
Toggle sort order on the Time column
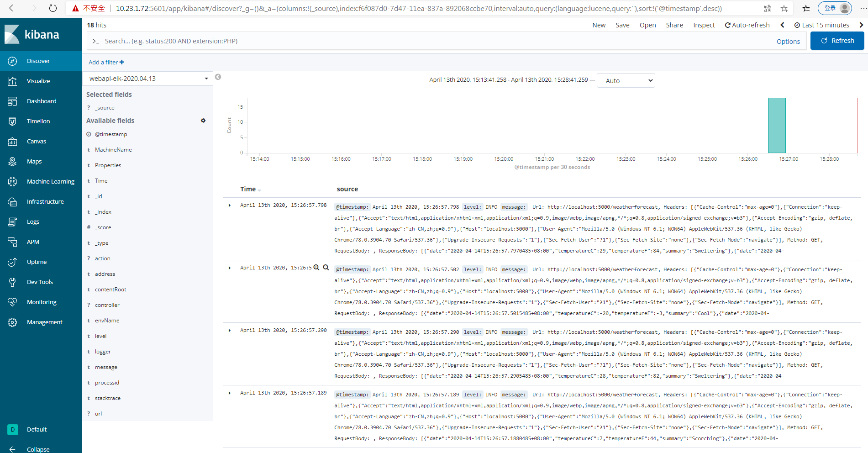pyautogui.click(x=260, y=190)
